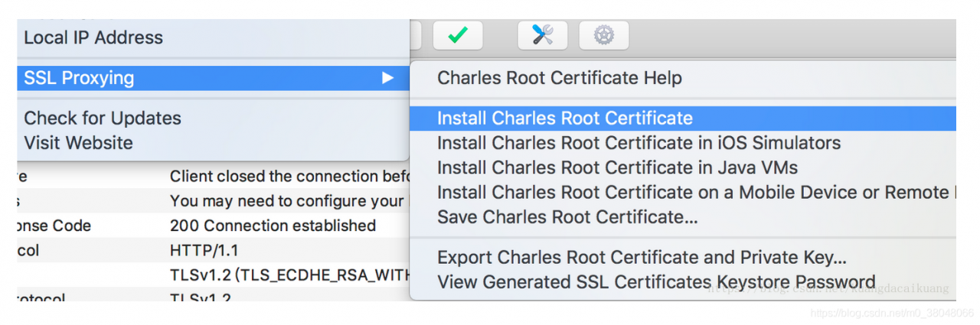The image size is (980, 325).
Task: Select the 'You may need to configure' note
Action: pos(286,201)
